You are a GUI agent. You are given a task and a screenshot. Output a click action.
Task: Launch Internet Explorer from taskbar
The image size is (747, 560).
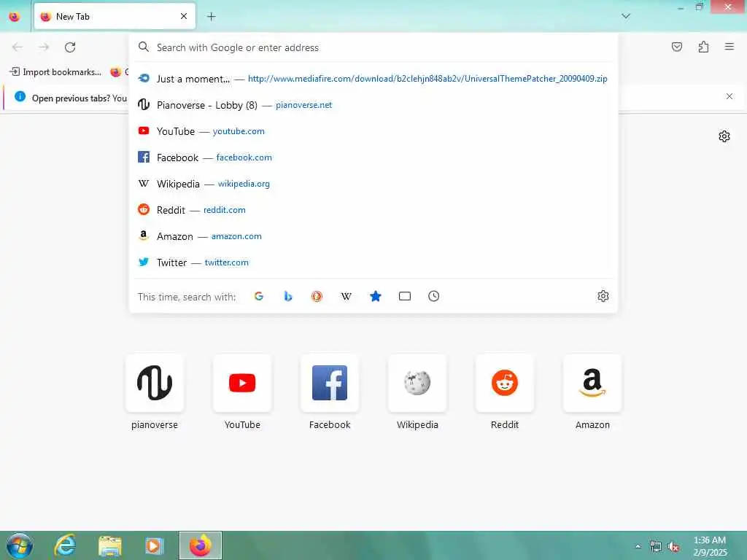(x=65, y=545)
